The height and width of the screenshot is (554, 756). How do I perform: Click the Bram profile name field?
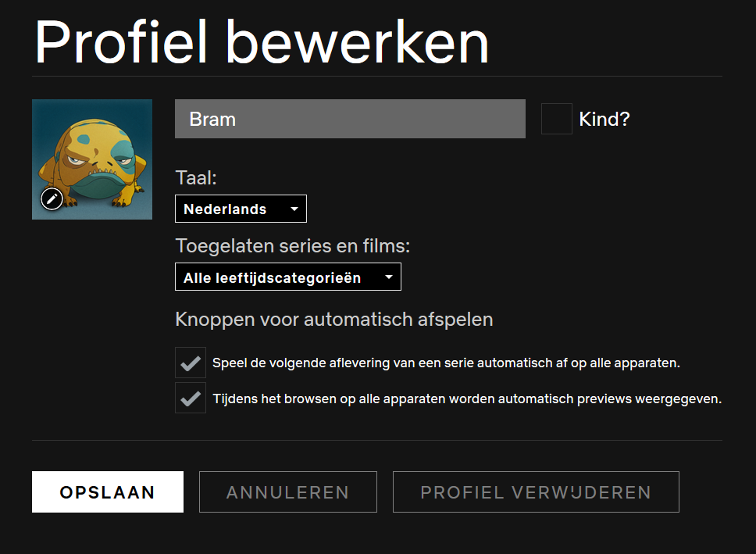click(x=350, y=119)
